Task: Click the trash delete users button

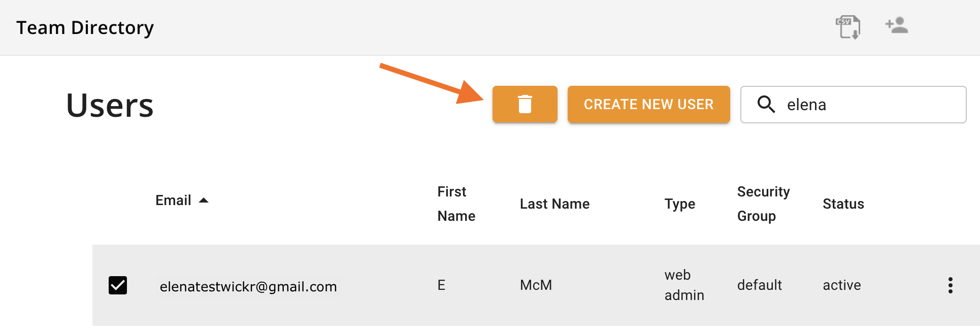Action: coord(525,104)
